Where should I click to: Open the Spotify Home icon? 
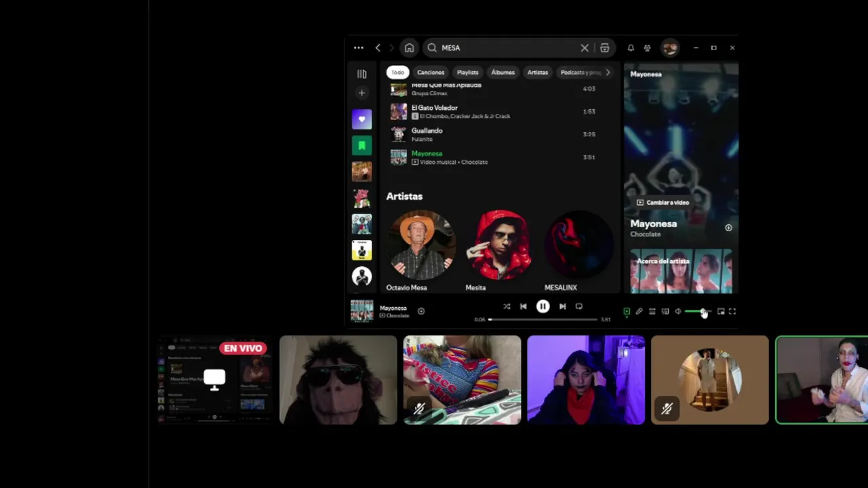coord(409,48)
